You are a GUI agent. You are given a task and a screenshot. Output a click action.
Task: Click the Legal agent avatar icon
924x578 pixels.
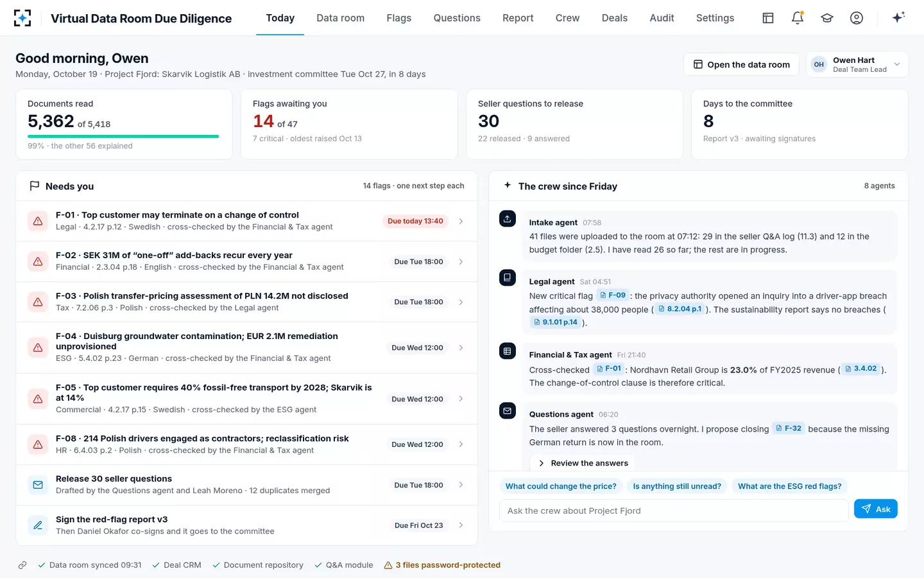(x=508, y=277)
